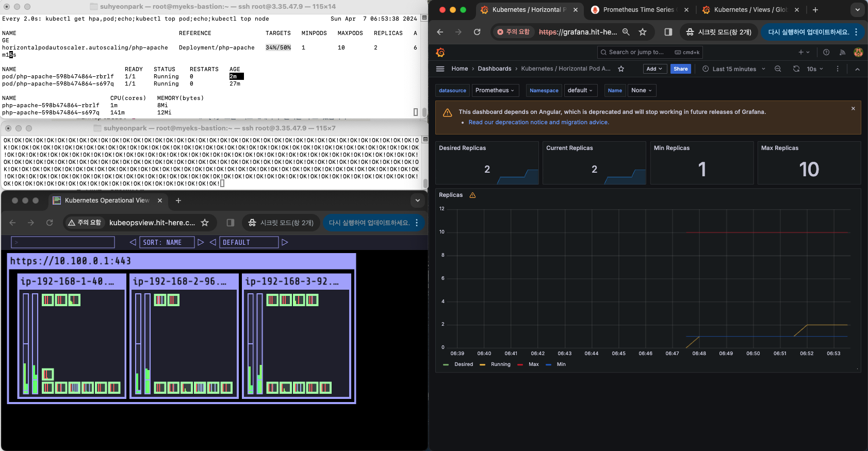Click the Max Replicas panel title
868x451 pixels.
pos(780,148)
